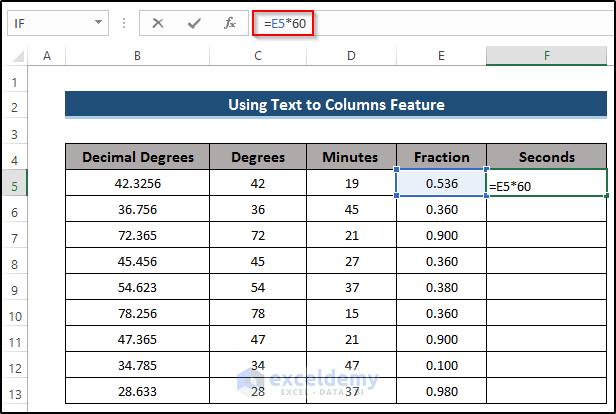
Task: Select column E header
Action: (441, 56)
